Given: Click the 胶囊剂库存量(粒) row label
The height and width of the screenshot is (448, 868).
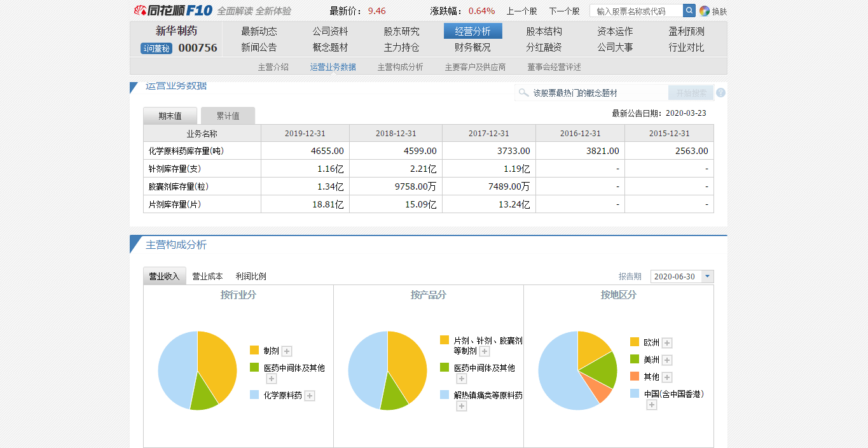Looking at the screenshot, I should pos(179,186).
